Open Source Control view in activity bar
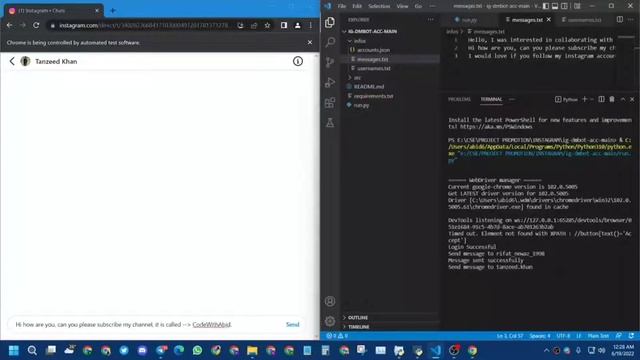This screenshot has width=640, height=360. tap(330, 62)
